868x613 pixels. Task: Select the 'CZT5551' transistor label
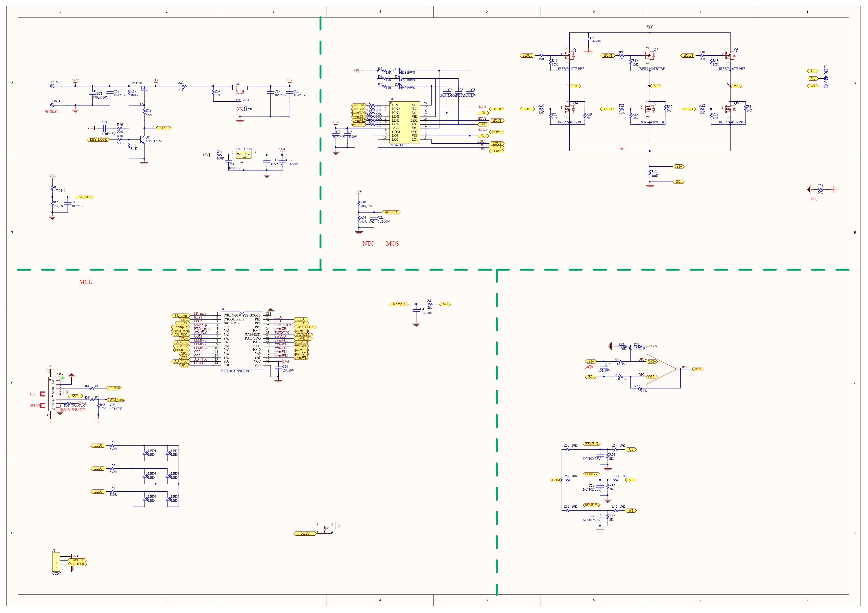coord(242,100)
